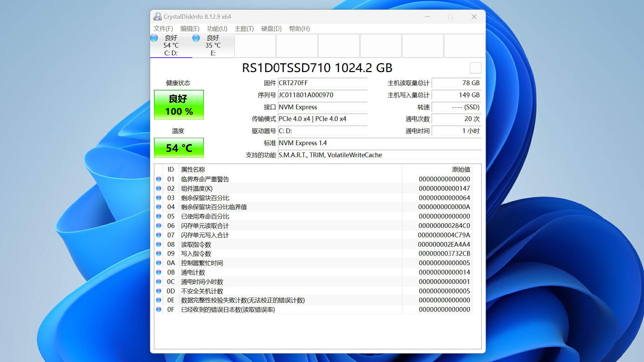
Task: Open the 帮助(H) menu
Action: [x=300, y=29]
